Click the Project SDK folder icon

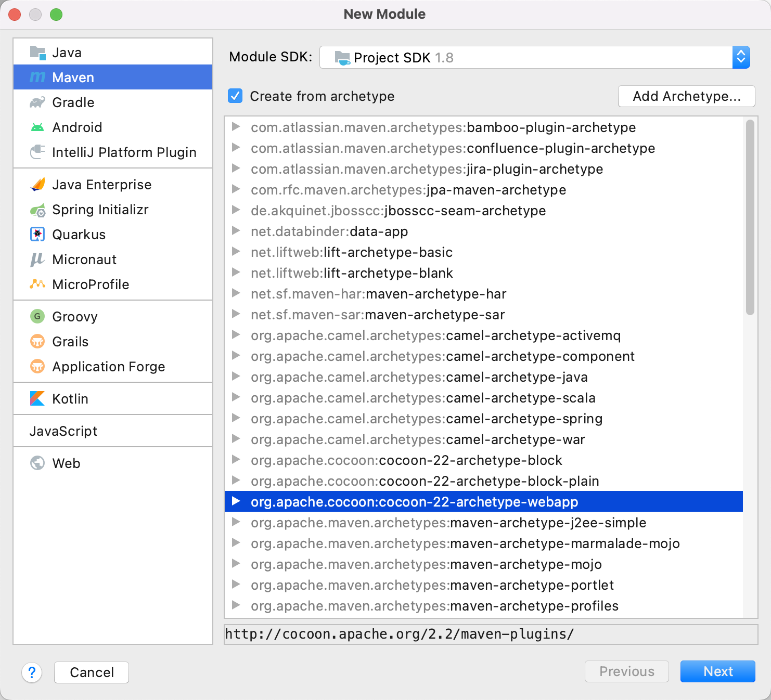click(x=342, y=58)
